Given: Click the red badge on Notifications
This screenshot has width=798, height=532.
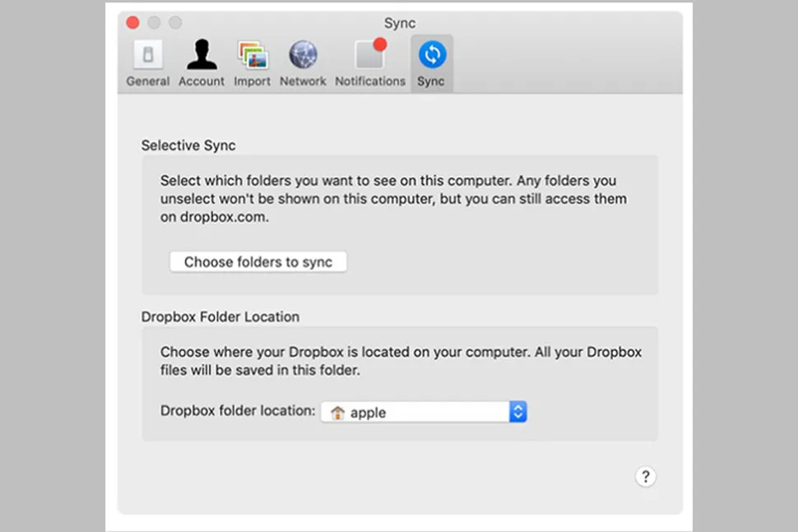Looking at the screenshot, I should click(379, 44).
